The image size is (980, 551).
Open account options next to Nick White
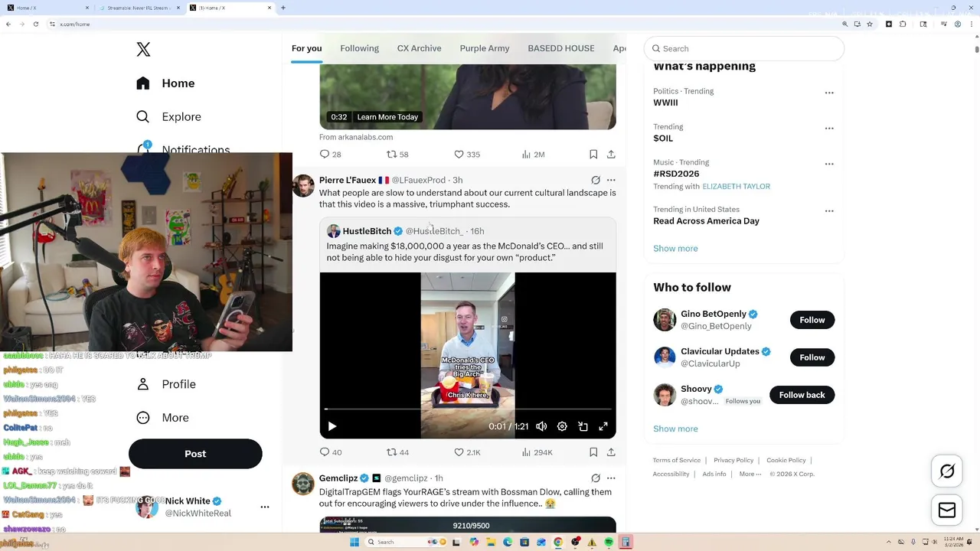tap(265, 507)
